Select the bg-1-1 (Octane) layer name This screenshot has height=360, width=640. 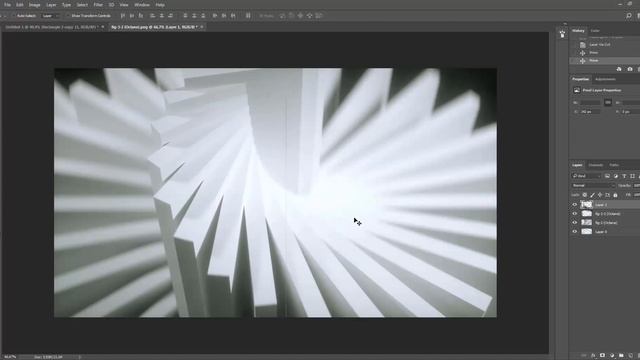click(607, 214)
